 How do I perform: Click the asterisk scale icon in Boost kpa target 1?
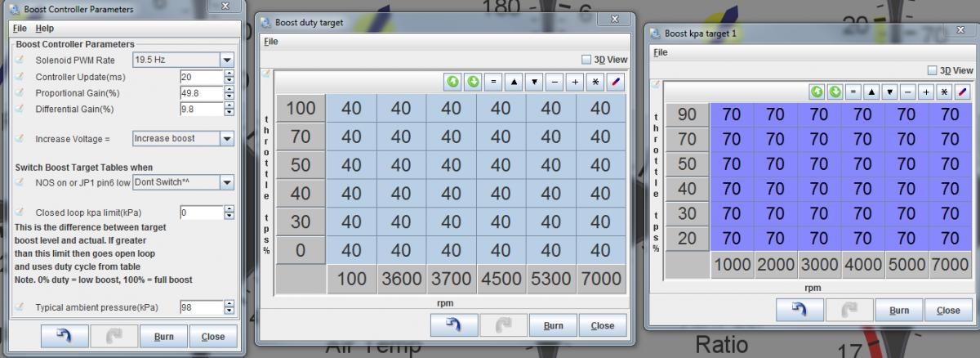pyautogui.click(x=946, y=92)
